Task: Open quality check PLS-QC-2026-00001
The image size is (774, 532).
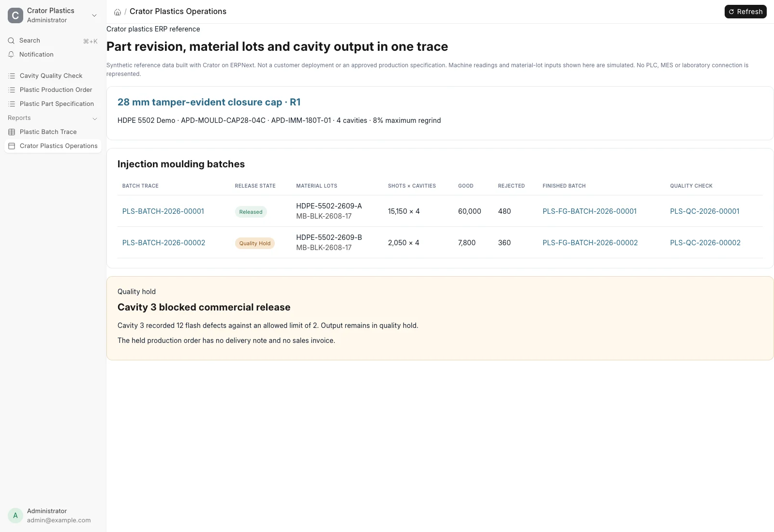Action: pyautogui.click(x=705, y=211)
